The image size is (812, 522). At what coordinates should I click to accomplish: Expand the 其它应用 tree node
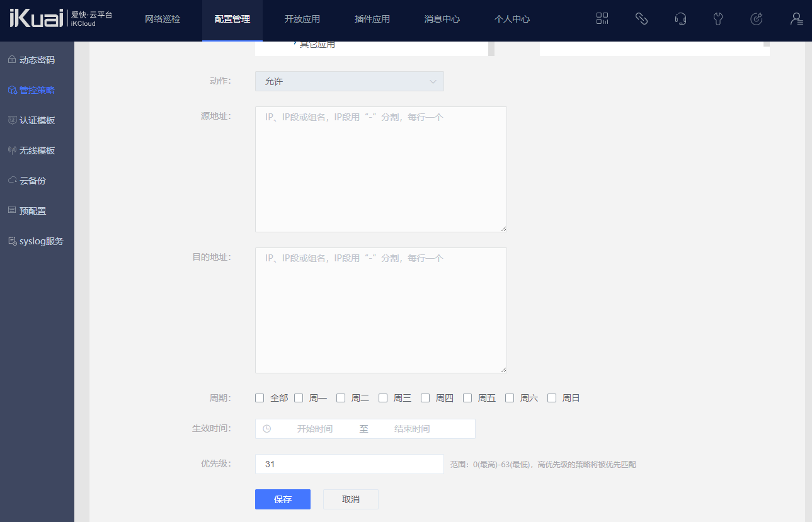coord(295,44)
